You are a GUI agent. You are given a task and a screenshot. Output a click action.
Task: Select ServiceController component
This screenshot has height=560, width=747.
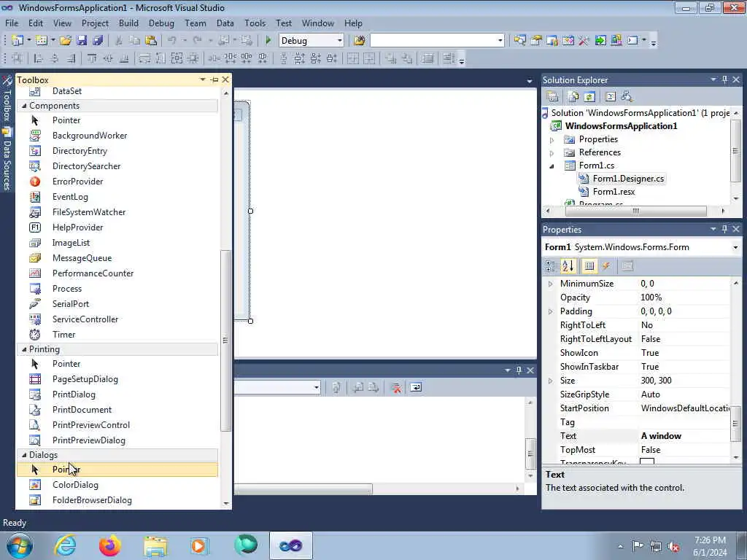85,319
